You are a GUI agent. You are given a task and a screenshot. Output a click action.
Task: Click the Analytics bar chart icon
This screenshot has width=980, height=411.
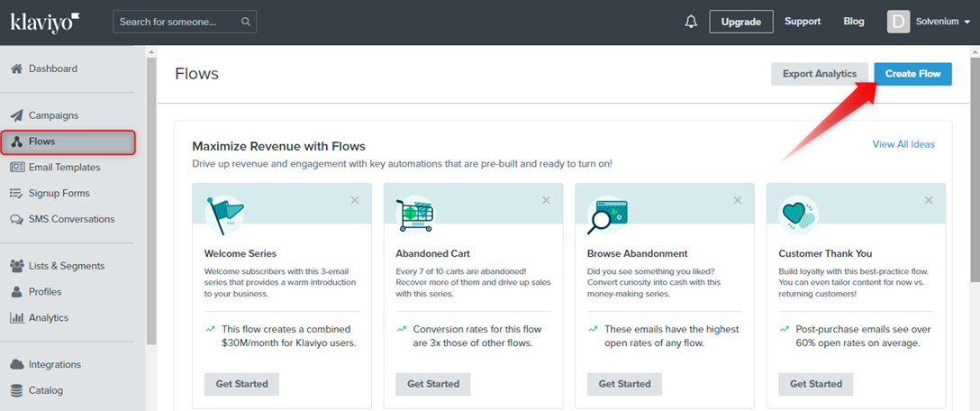click(x=17, y=318)
